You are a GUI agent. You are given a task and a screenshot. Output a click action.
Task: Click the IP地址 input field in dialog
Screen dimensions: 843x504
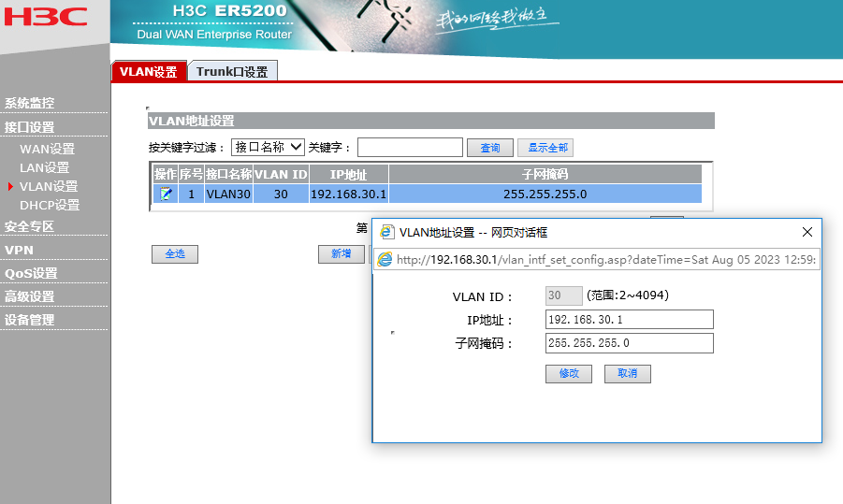click(x=630, y=319)
